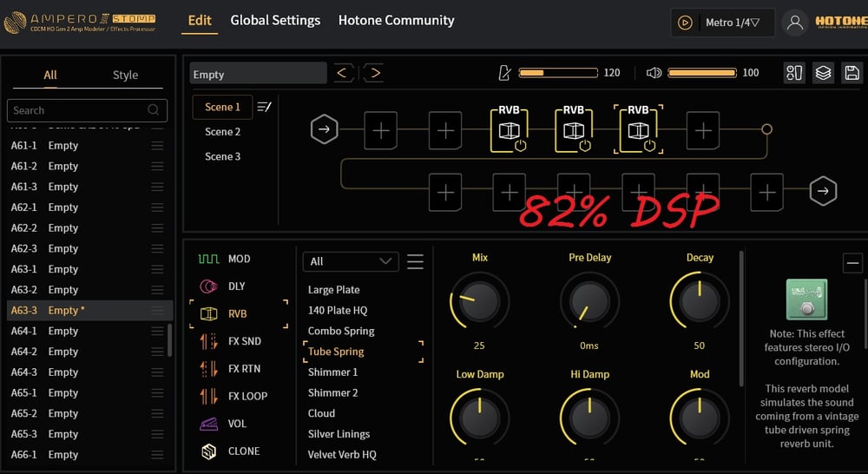The image size is (868, 474).
Task: Switch to Scene 3
Action: click(x=222, y=156)
